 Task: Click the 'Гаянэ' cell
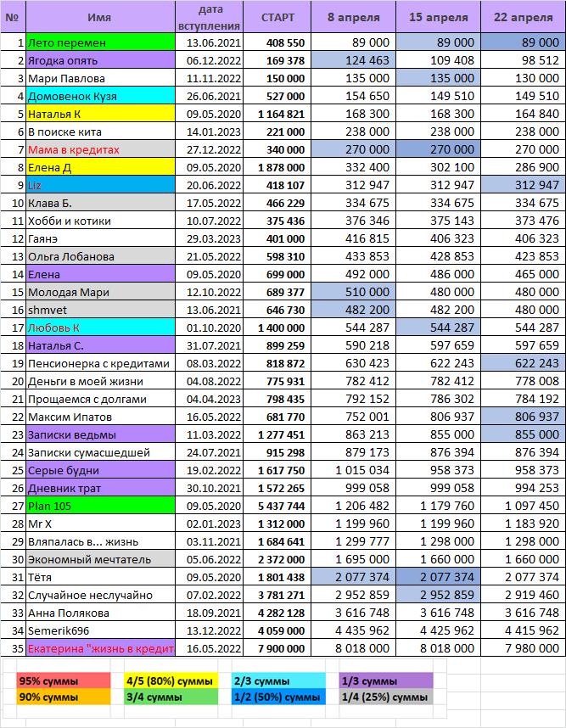pyautogui.click(x=100, y=238)
